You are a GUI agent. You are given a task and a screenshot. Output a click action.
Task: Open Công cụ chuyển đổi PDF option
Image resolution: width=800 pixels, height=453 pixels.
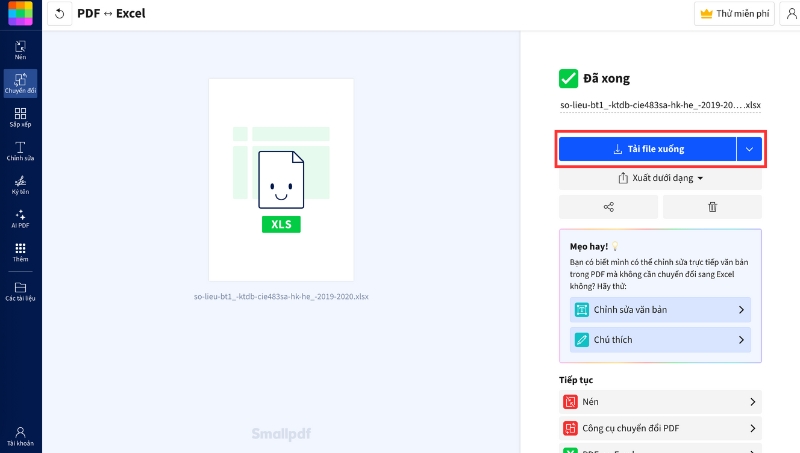pos(660,428)
